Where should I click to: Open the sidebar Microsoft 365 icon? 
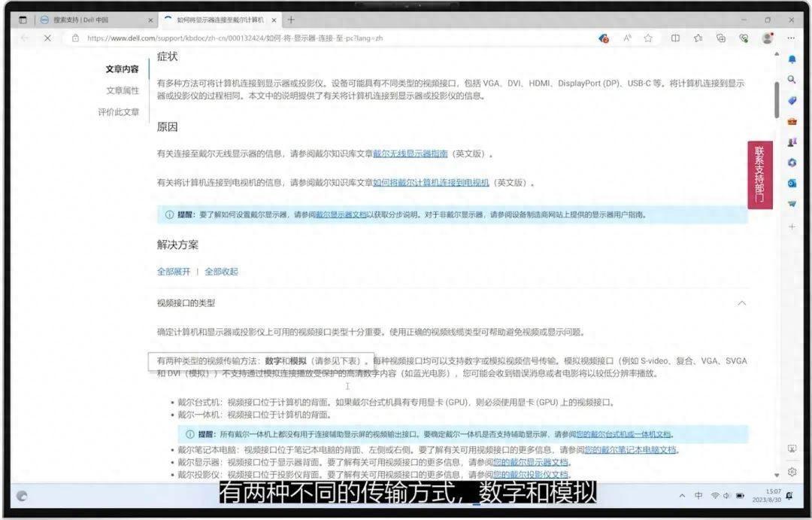click(792, 163)
